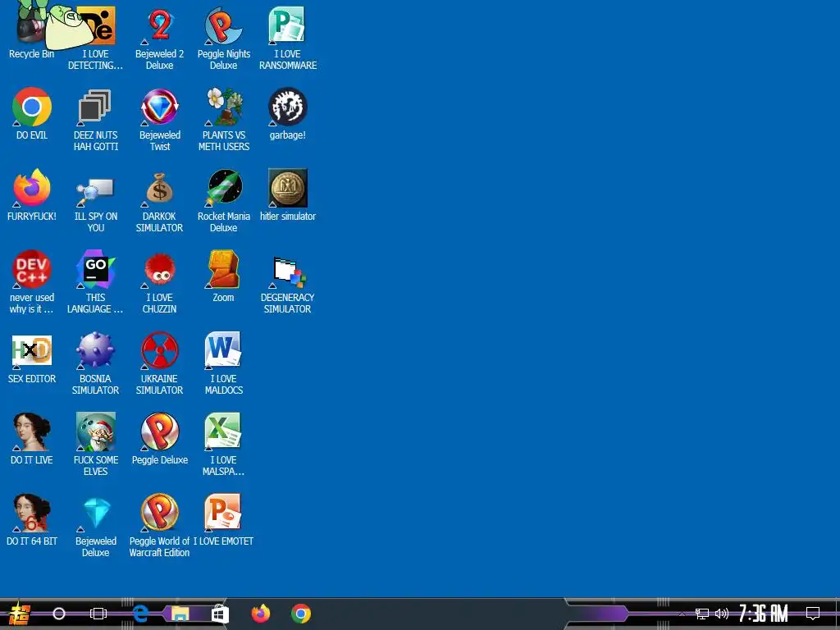Screen dimensions: 840x630
Task: Open File Explorer from the taskbar
Action: coord(180,614)
